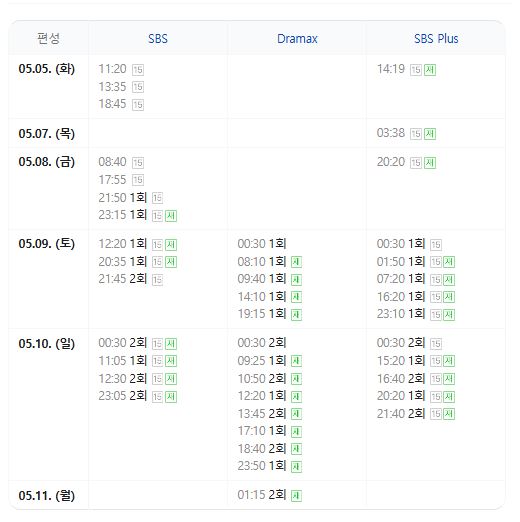This screenshot has width=520, height=522.
Task: Click the green rerun icon beside Dramax 01:15 2회
Action: click(x=296, y=496)
